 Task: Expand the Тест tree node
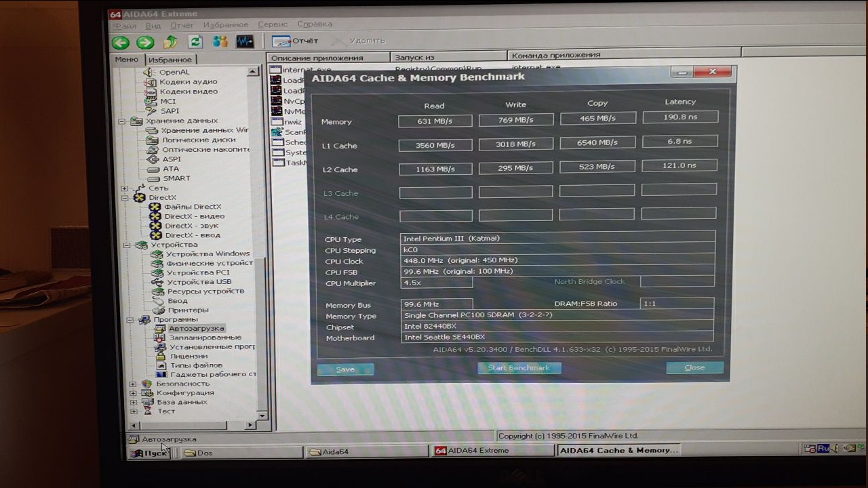pyautogui.click(x=134, y=411)
